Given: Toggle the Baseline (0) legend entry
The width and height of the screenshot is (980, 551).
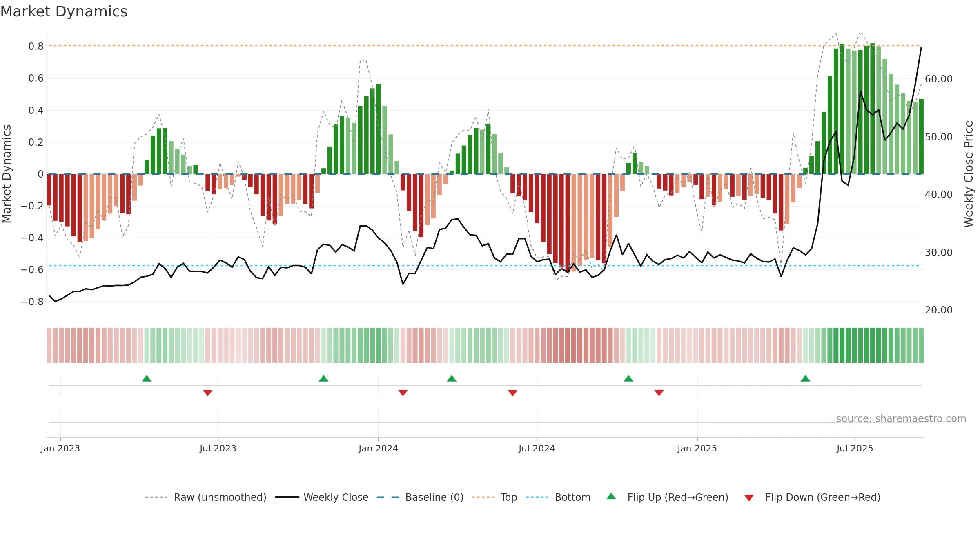Looking at the screenshot, I should [420, 497].
